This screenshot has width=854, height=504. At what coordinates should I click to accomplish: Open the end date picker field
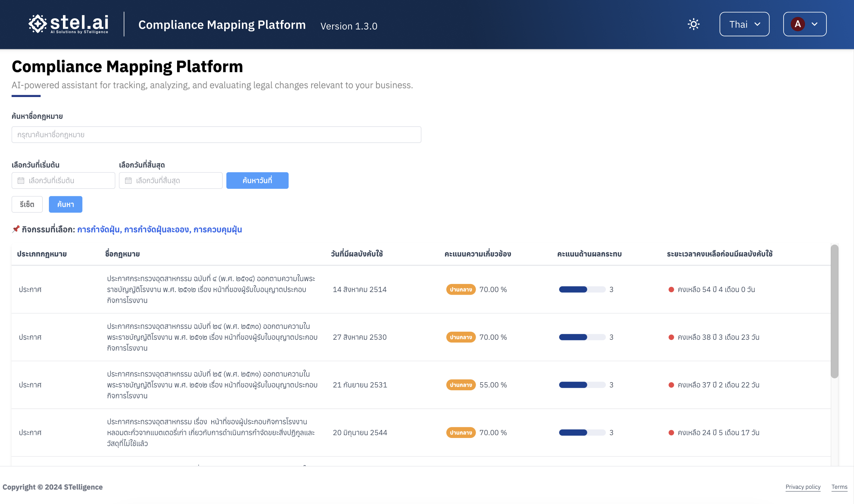coord(171,180)
